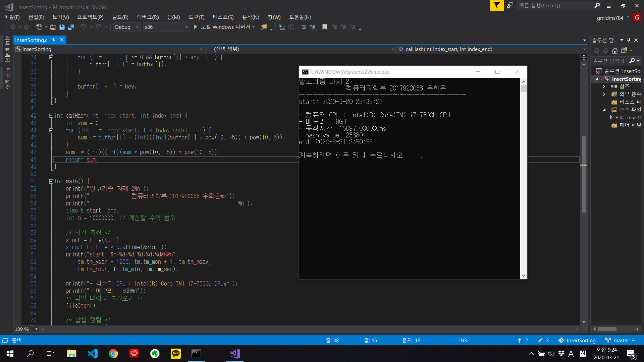Viewport: 644px width, 362px height.
Task: Collapse the calHash function outline toggle
Action: coord(51,116)
